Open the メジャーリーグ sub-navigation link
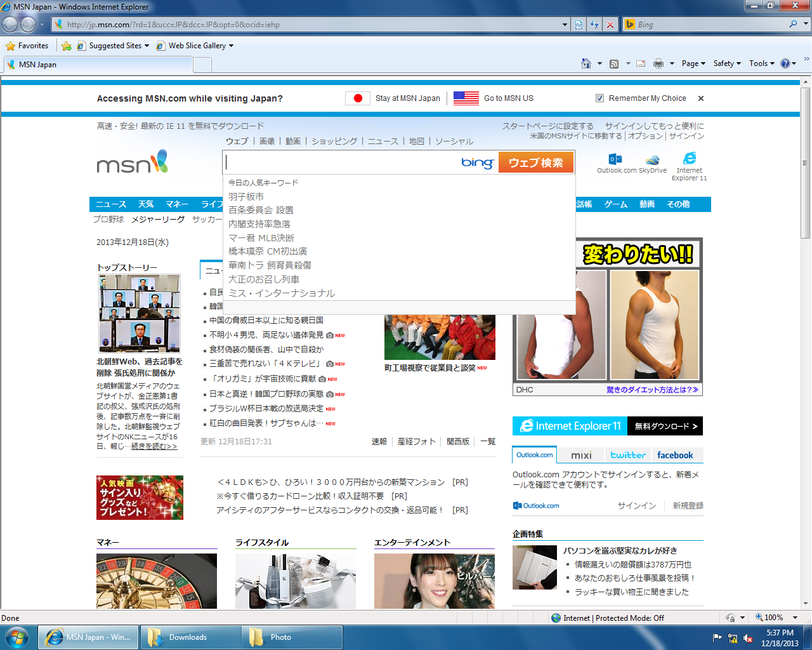Image resolution: width=812 pixels, height=650 pixels. [158, 219]
